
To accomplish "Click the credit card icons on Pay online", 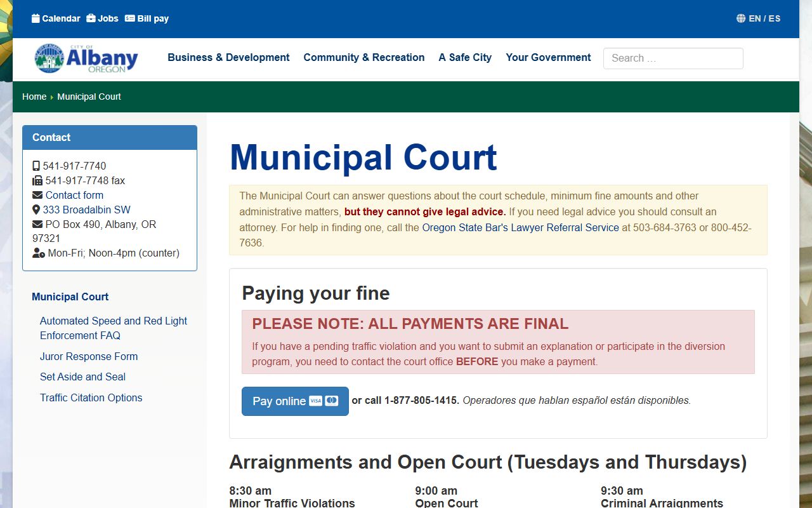I will 324,401.
